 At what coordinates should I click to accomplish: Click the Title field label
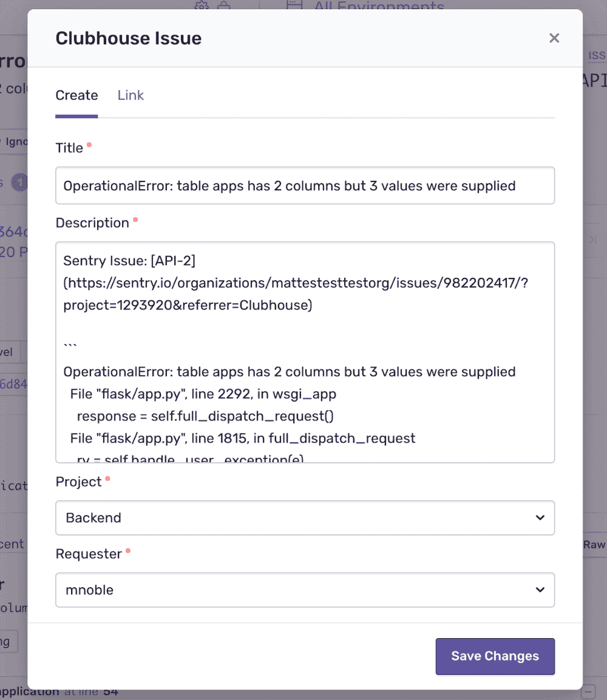(x=69, y=148)
